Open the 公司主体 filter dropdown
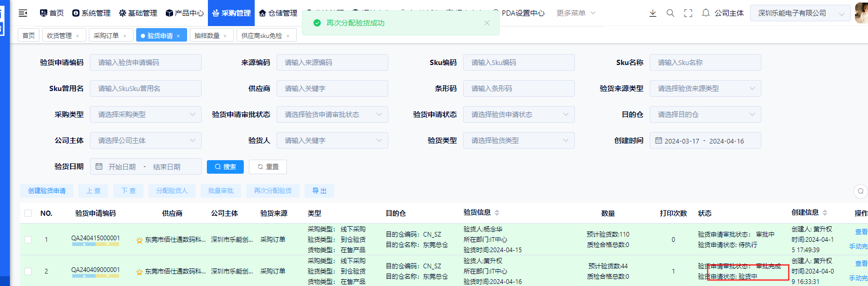The width and height of the screenshot is (868, 286). [146, 140]
